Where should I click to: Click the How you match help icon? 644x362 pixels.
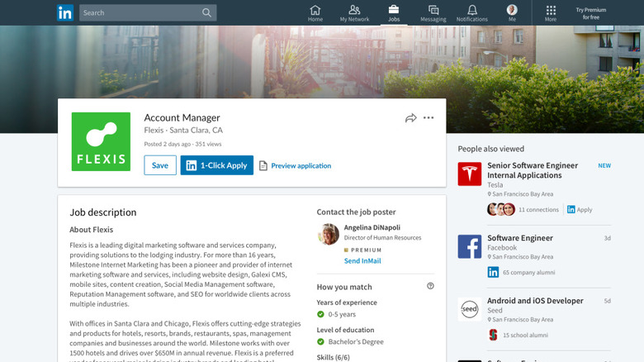click(430, 286)
